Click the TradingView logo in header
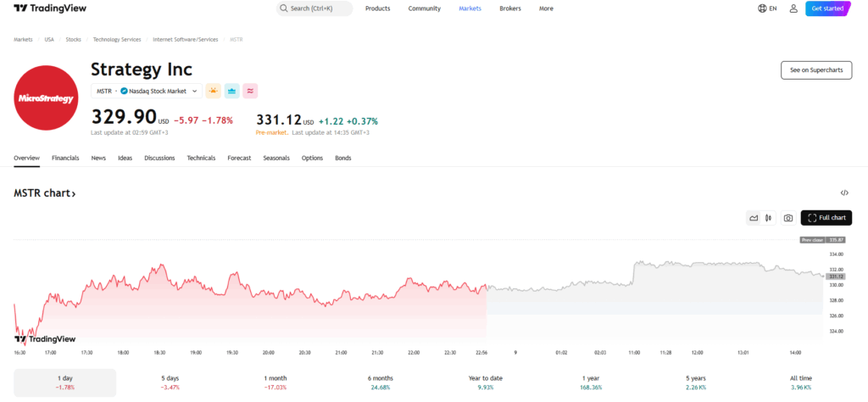 tap(50, 8)
